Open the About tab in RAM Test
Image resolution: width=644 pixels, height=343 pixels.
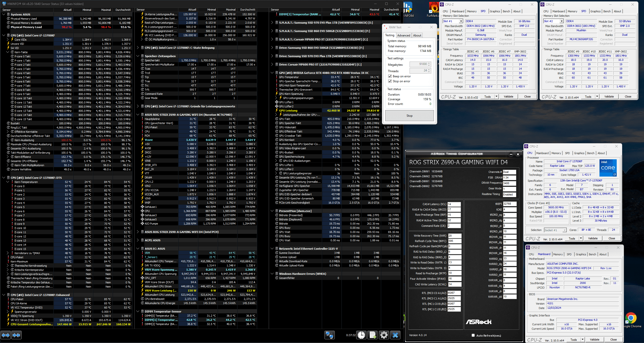pos(417,35)
